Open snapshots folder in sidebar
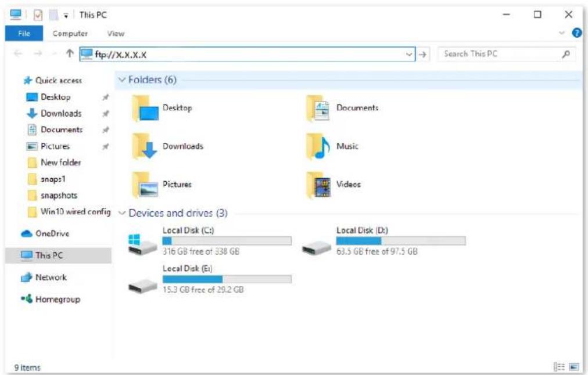 [59, 196]
